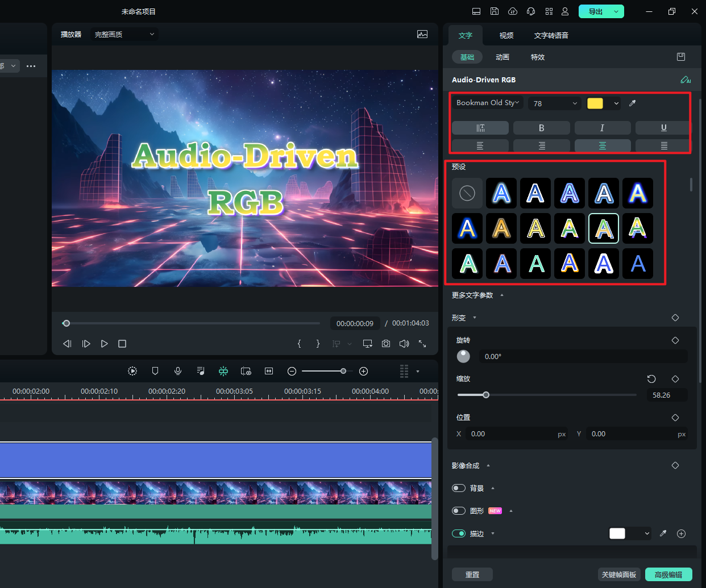
Task: Click the voiceover microphone icon
Action: coord(178,371)
